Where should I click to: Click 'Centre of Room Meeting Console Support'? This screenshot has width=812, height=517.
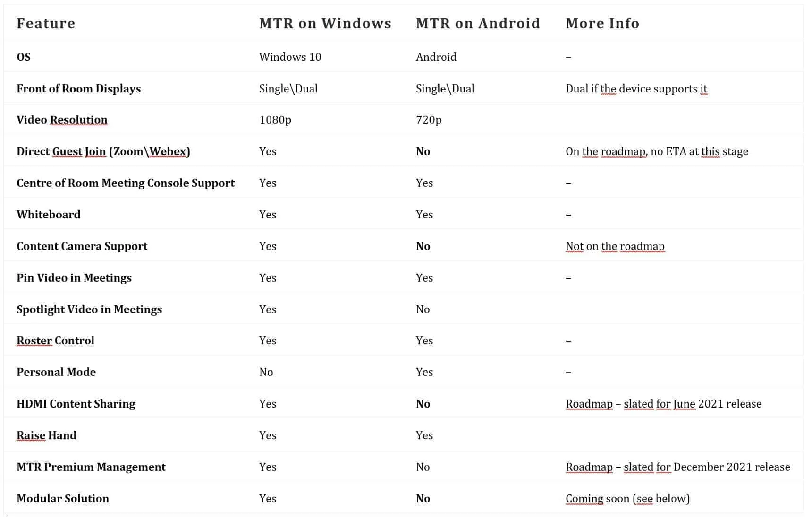[x=126, y=183]
